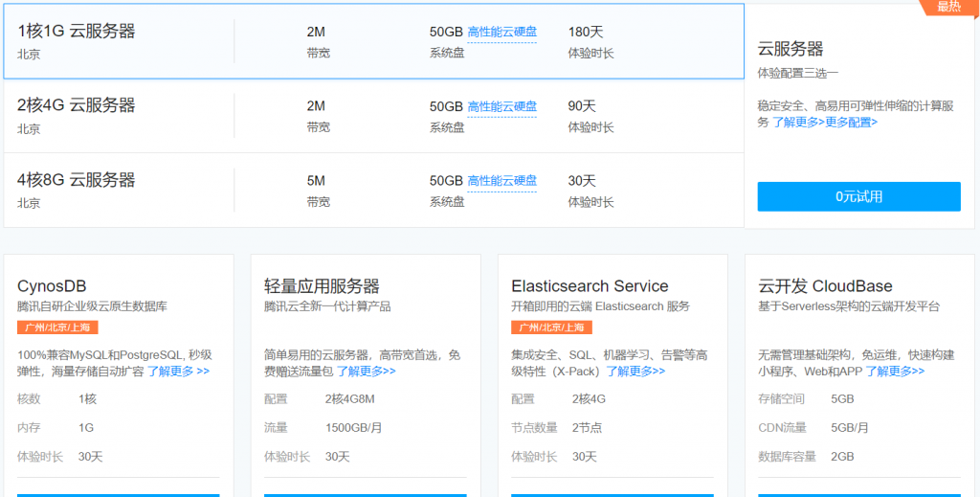Click 北京 region under 2核4G 云服务器
The height and width of the screenshot is (497, 980).
click(29, 128)
